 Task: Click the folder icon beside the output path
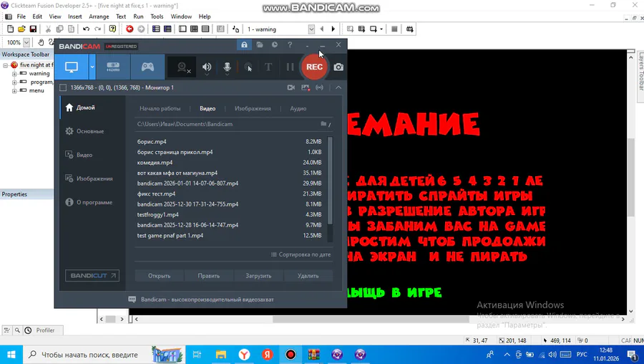click(323, 124)
